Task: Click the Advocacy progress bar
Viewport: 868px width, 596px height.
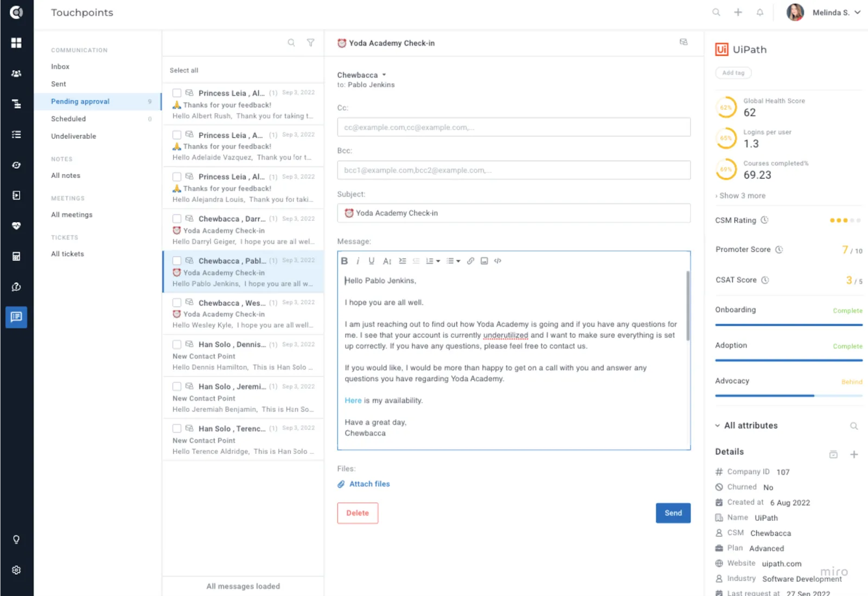Action: tap(789, 396)
